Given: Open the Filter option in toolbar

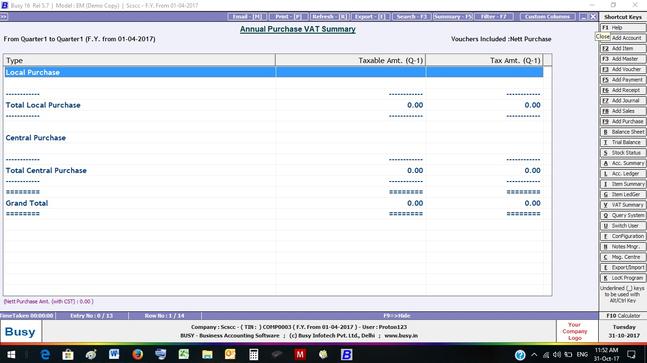Looking at the screenshot, I should [494, 16].
